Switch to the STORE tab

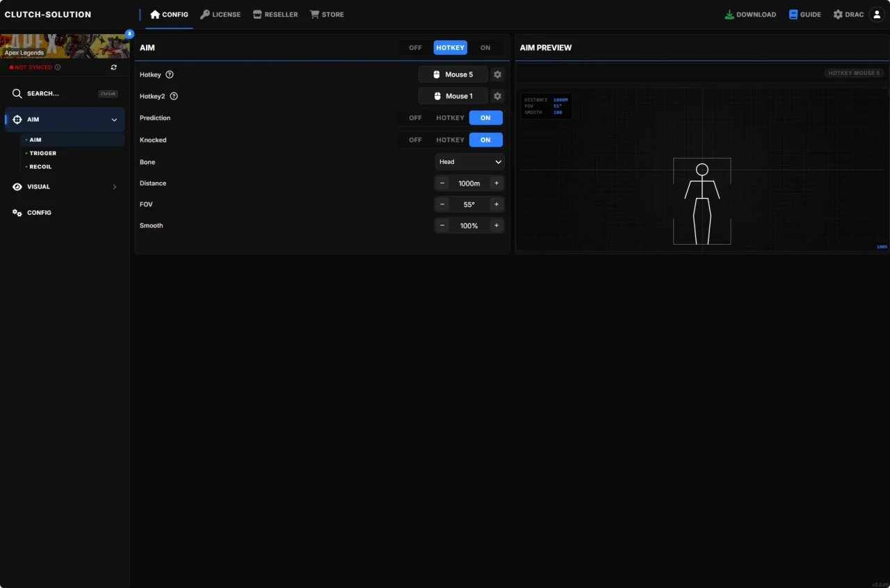(x=327, y=14)
